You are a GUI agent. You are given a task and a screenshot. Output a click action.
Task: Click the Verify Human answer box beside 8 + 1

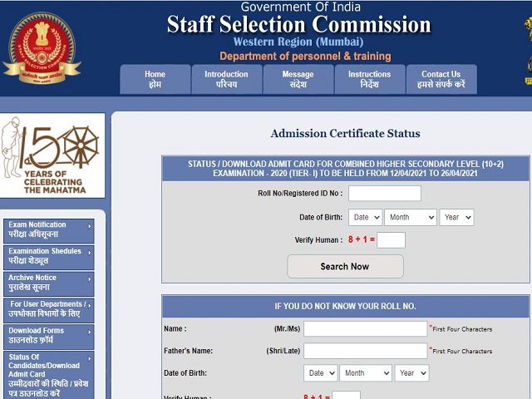coord(391,240)
